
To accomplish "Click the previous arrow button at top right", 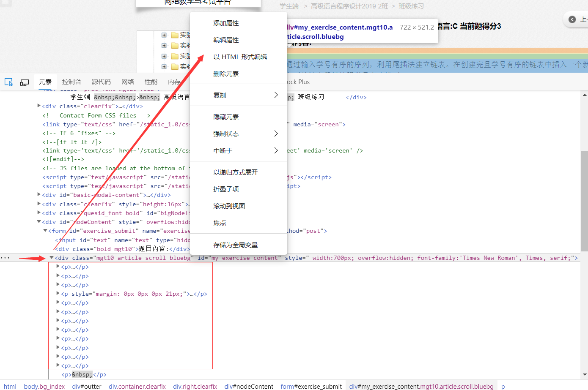I will click(x=572, y=19).
